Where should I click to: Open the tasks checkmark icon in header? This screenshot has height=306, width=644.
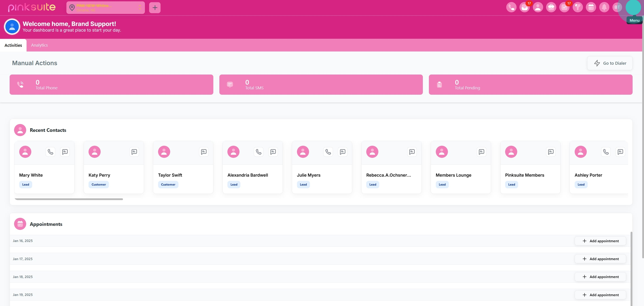564,7
